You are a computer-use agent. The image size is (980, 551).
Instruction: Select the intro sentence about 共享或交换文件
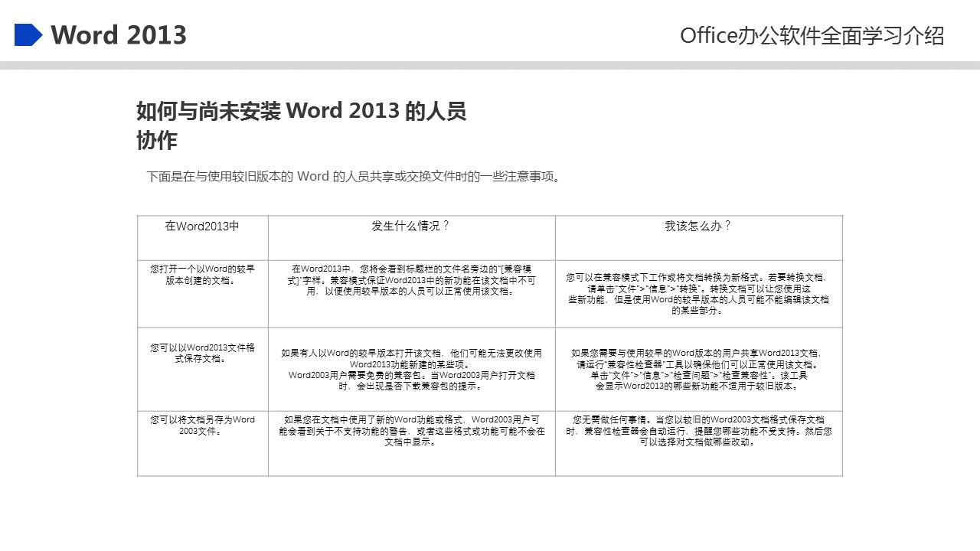[x=352, y=174]
